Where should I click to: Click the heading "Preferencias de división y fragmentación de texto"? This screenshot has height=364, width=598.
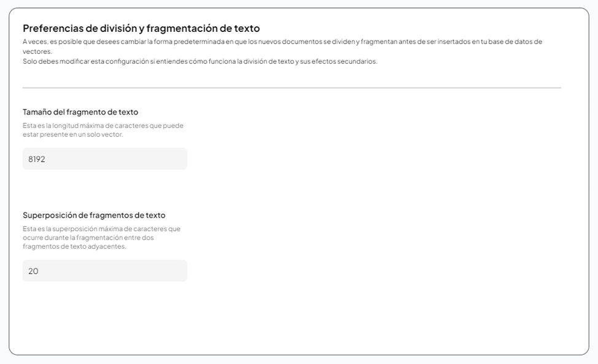(x=141, y=28)
